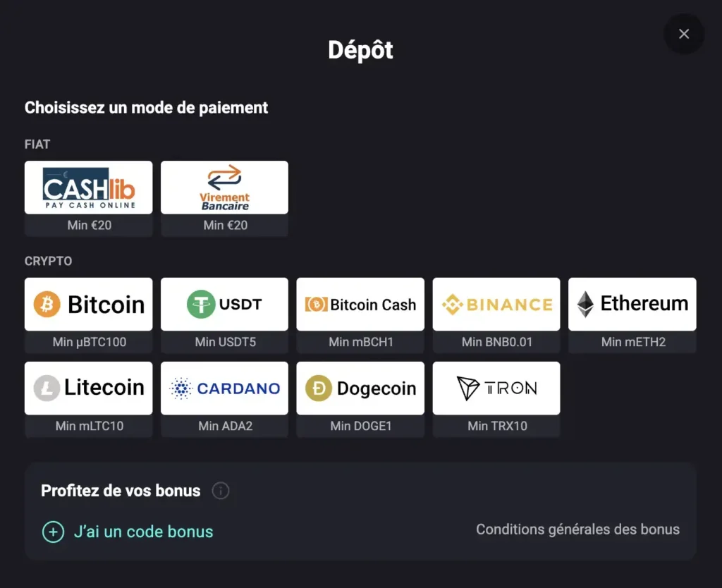
Task: Select the Bitcoin logo icon
Action: coord(47,304)
